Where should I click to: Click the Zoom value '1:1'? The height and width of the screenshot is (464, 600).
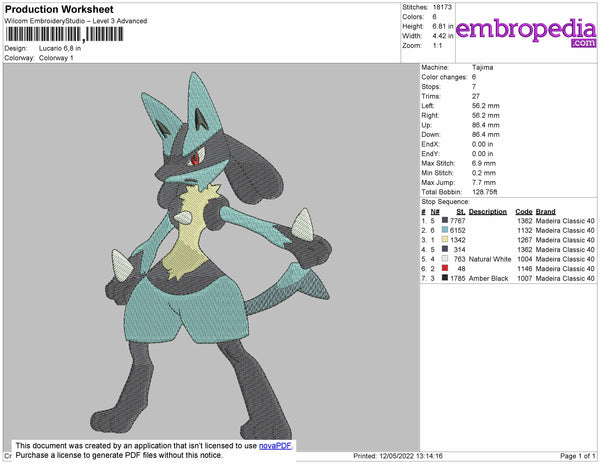(437, 46)
